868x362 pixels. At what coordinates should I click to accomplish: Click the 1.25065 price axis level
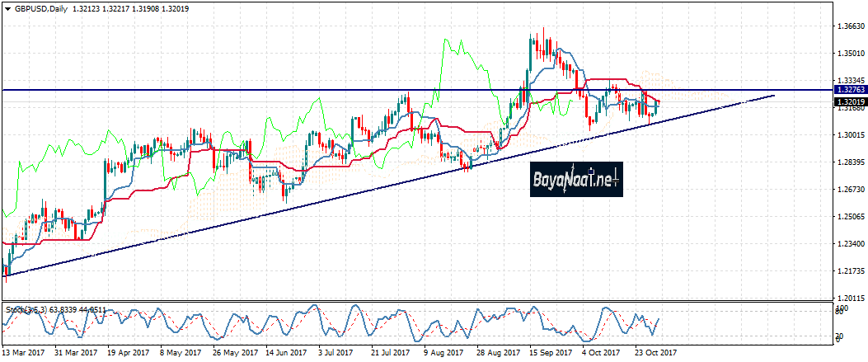coord(849,217)
